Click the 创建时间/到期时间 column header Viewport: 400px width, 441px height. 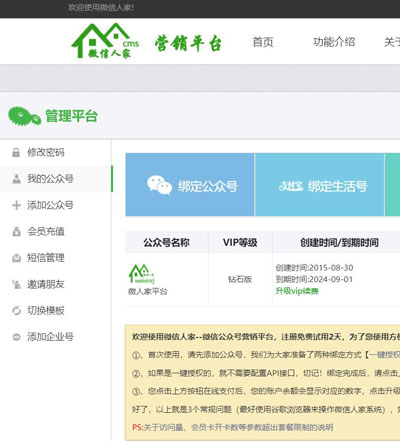pos(339,242)
